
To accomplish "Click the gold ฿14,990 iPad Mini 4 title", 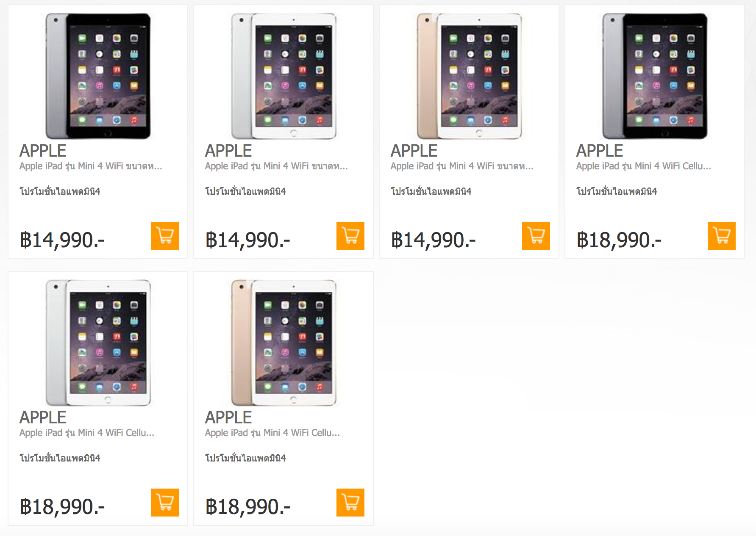I will (462, 166).
